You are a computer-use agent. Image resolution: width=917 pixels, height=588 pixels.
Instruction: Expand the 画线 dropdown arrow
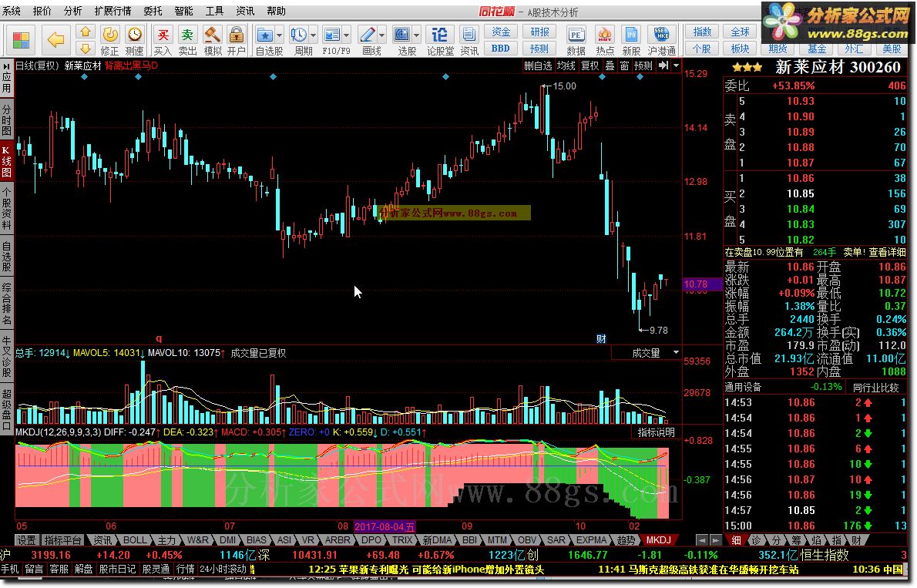382,35
